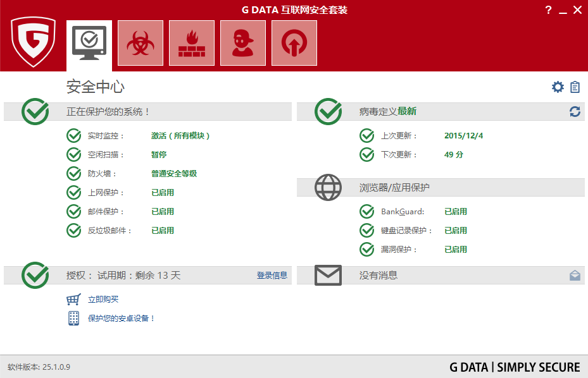
Task: Click large checkmark beside 正在保护您的系统
Action: point(35,111)
